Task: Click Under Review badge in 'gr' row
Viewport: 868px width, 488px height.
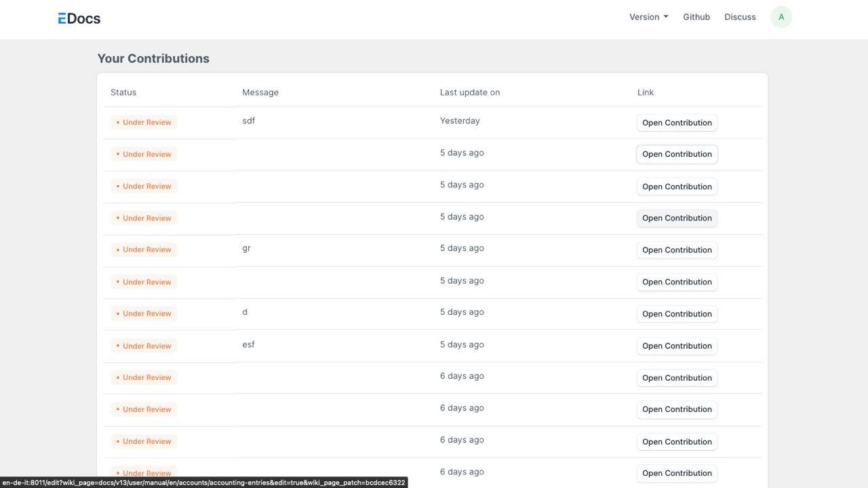Action: pyautogui.click(x=144, y=250)
